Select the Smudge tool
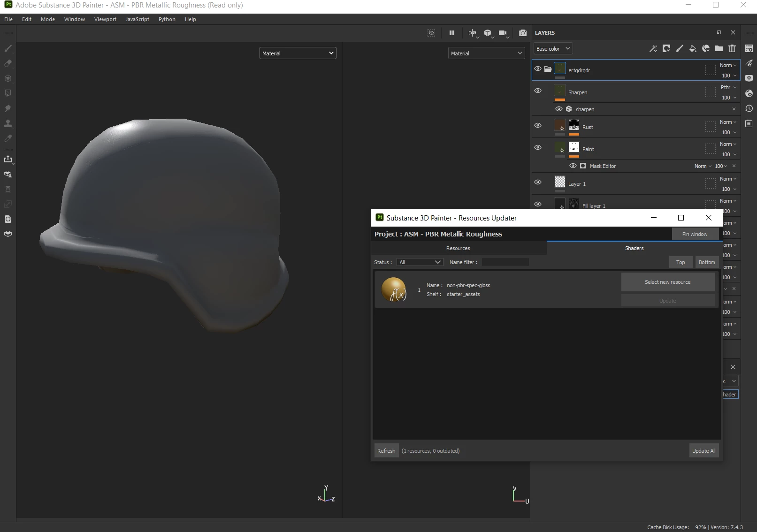Image resolution: width=757 pixels, height=532 pixels. tap(8, 108)
